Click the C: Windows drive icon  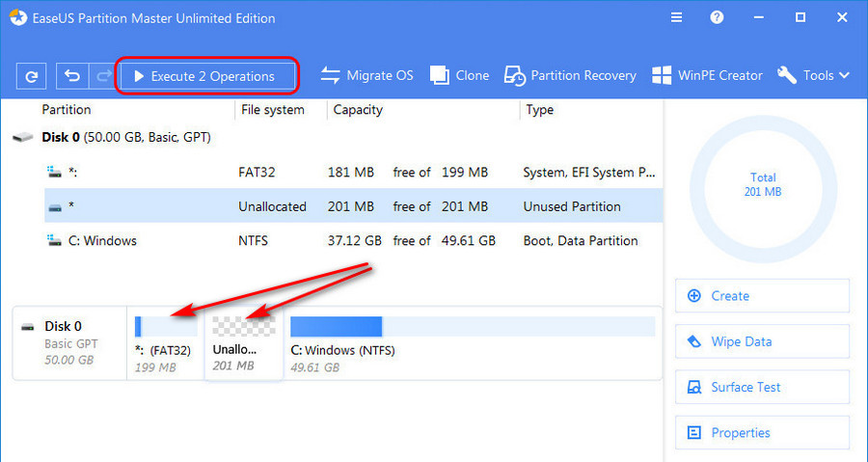pos(54,241)
